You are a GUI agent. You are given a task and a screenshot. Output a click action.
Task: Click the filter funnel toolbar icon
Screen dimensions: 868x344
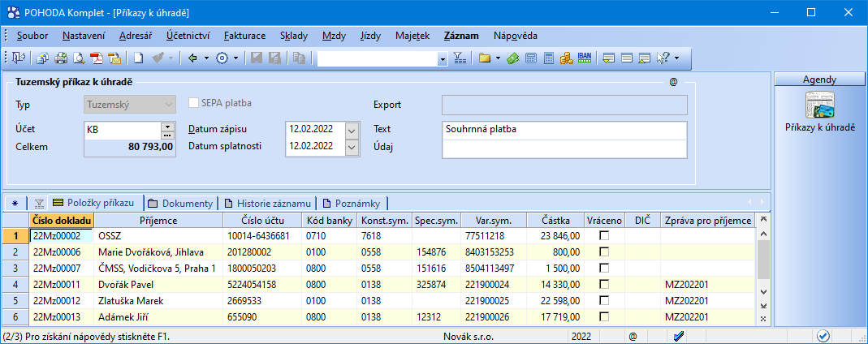click(x=460, y=58)
